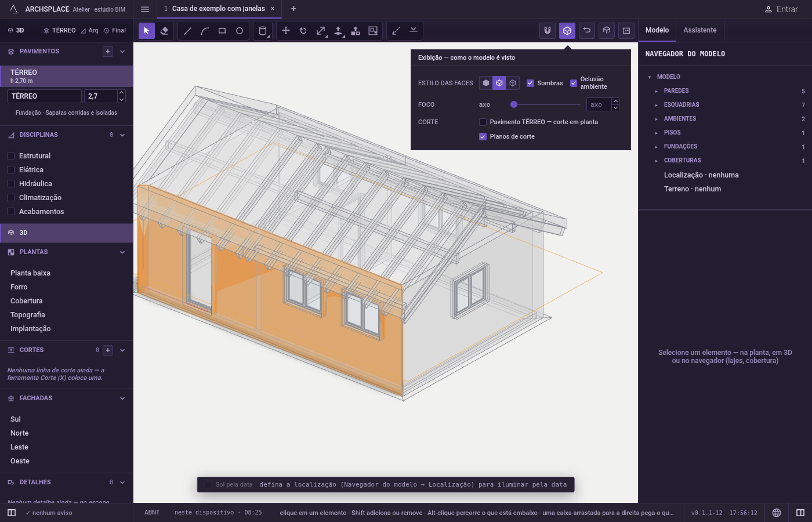Switch to the Assistente tab

point(699,30)
